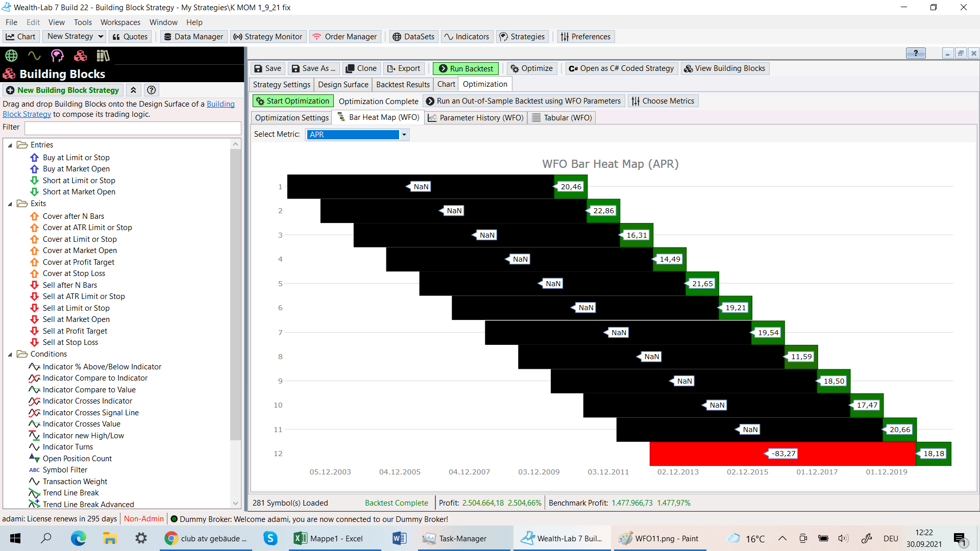The height and width of the screenshot is (551, 980).
Task: Open as C# Coded Strategy
Action: pyautogui.click(x=621, y=68)
